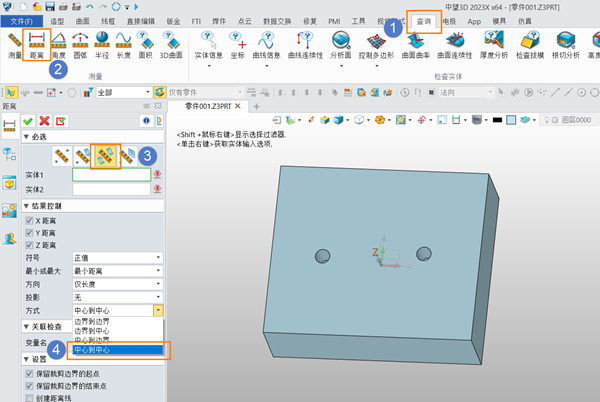Click the light blue color swatch in view toolbar
The image size is (600, 402).
point(511,120)
